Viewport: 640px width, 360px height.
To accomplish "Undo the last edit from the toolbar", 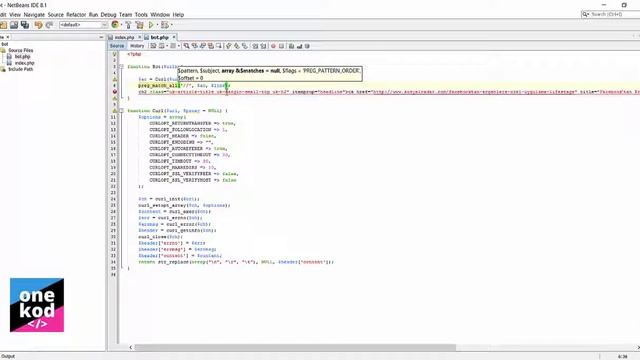I will coord(38,25).
